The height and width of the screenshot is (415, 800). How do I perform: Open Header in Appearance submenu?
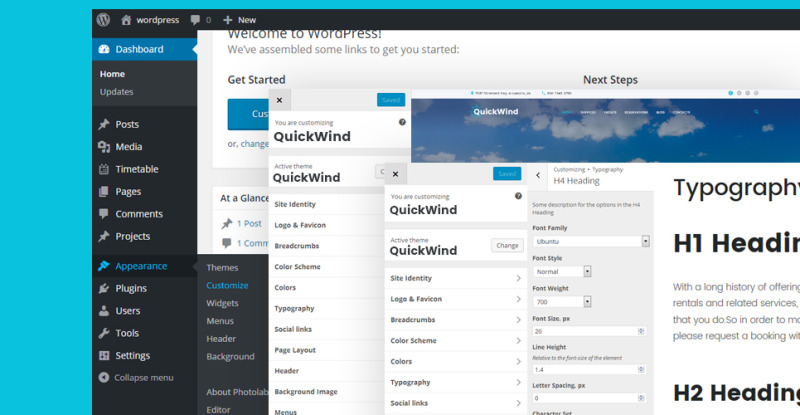click(221, 339)
